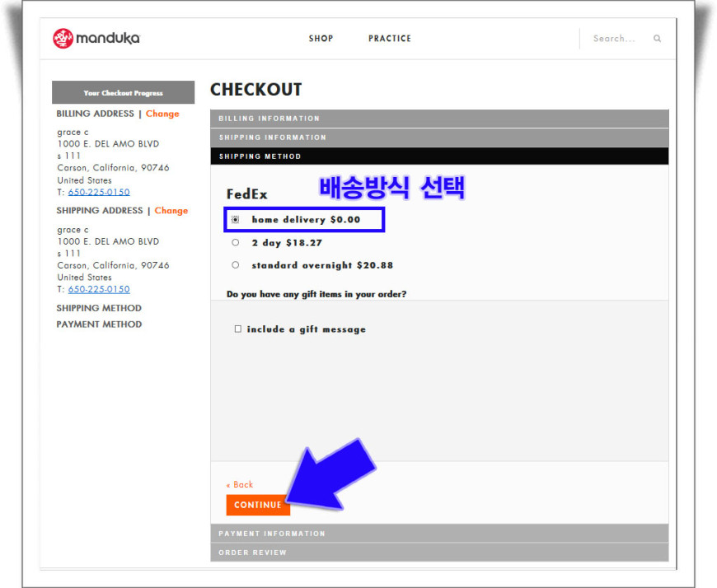
Task: Open the PRACTICE menu
Action: point(390,39)
